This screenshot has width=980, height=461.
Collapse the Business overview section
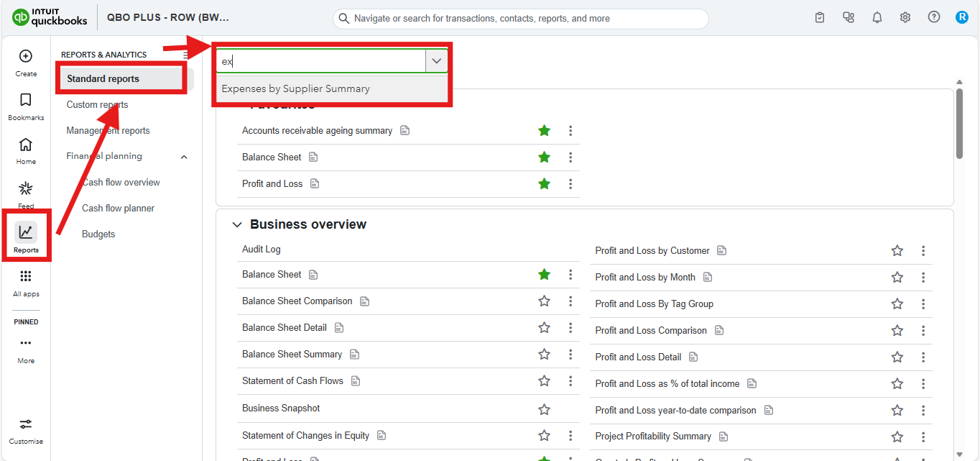pos(237,225)
